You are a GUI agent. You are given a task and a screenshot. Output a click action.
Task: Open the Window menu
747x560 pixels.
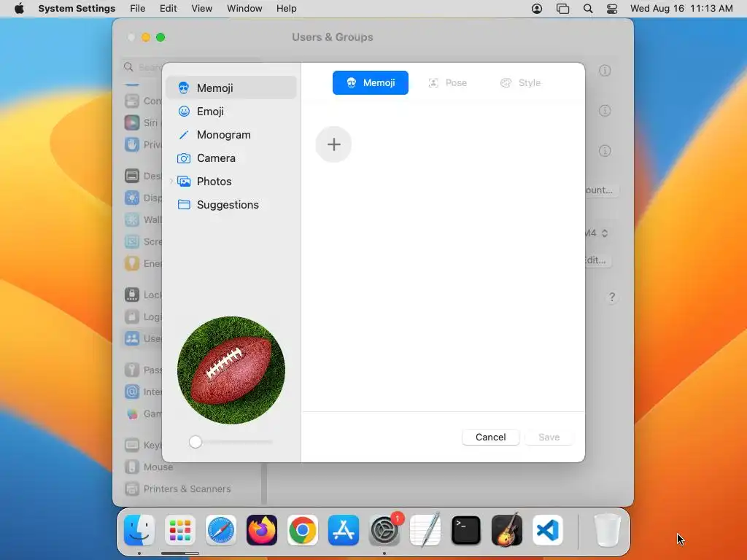pos(244,8)
